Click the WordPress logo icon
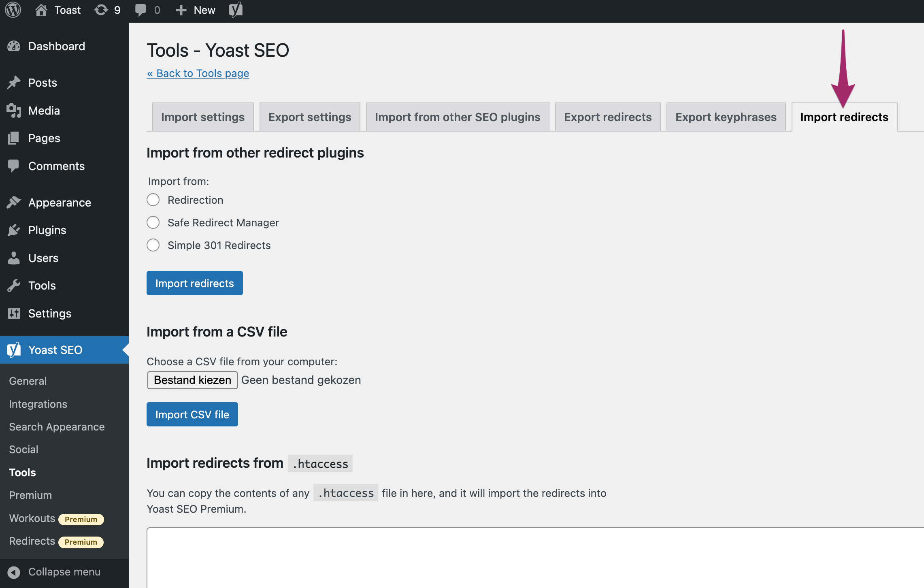Viewport: 924px width, 588px height. pos(13,10)
